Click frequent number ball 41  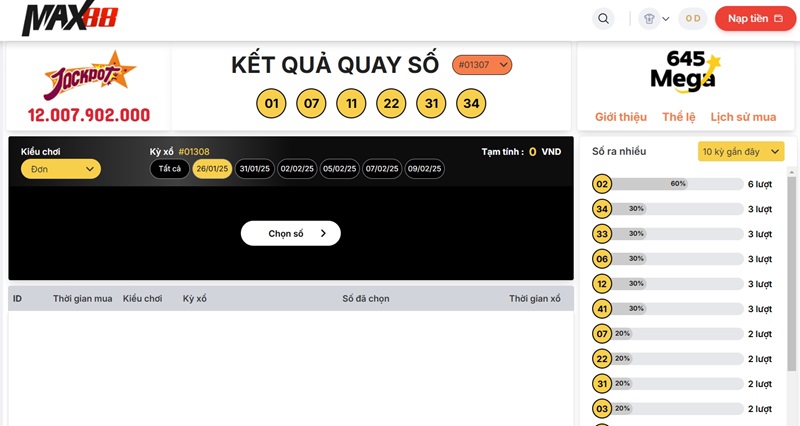[602, 309]
